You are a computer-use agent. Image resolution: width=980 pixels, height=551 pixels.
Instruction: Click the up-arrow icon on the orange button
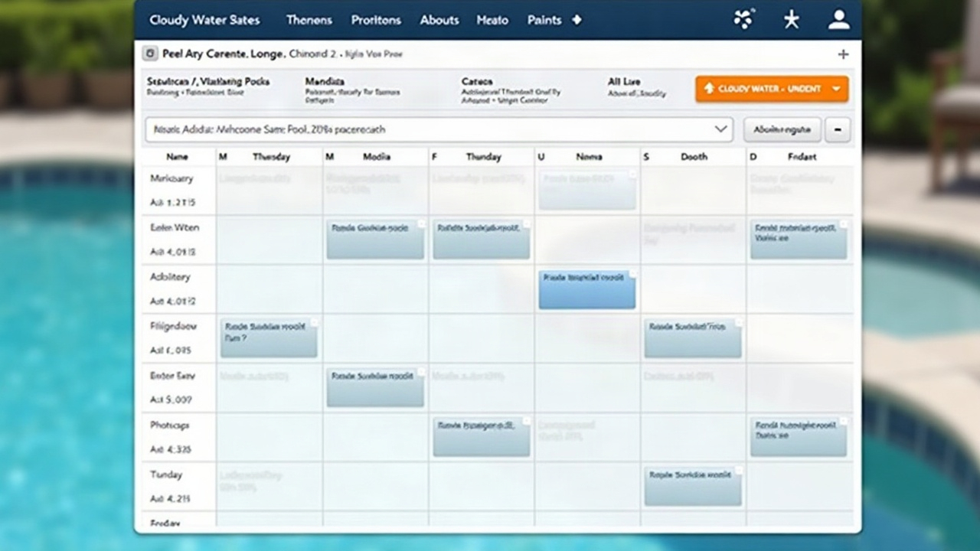click(708, 89)
